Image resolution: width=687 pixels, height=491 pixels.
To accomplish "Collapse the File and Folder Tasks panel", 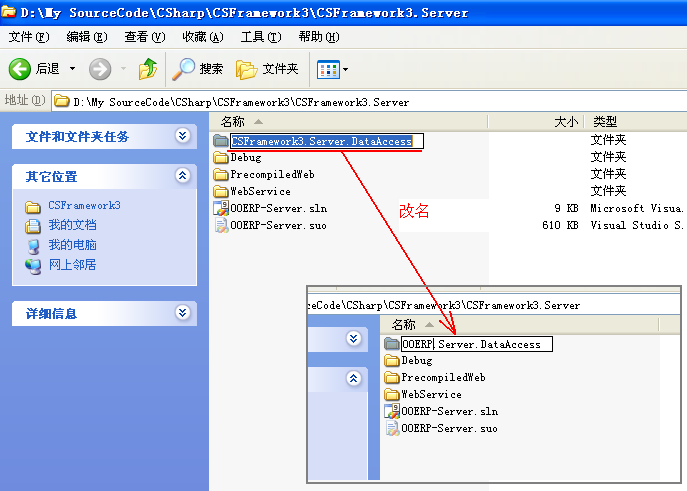I will 182,136.
